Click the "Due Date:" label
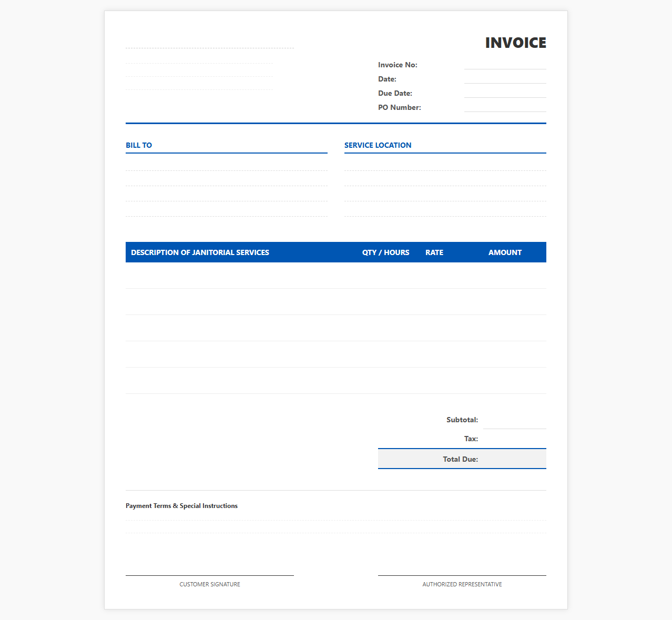 [395, 93]
